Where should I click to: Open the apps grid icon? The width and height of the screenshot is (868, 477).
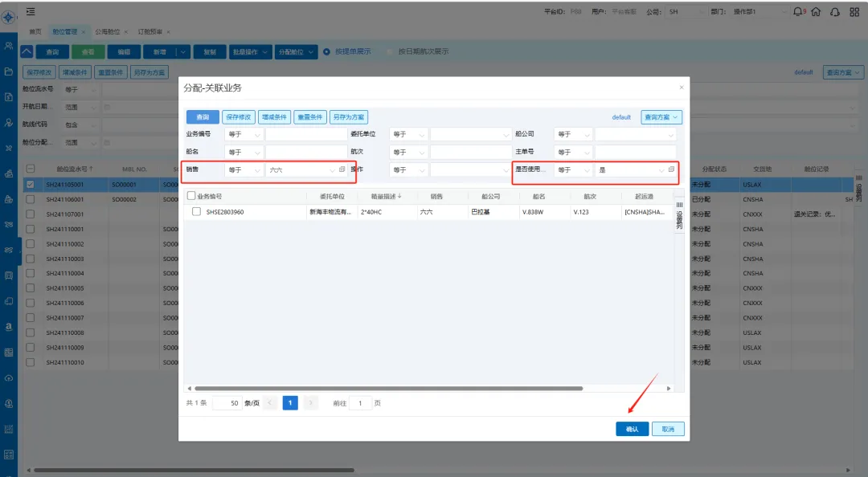pyautogui.click(x=854, y=12)
